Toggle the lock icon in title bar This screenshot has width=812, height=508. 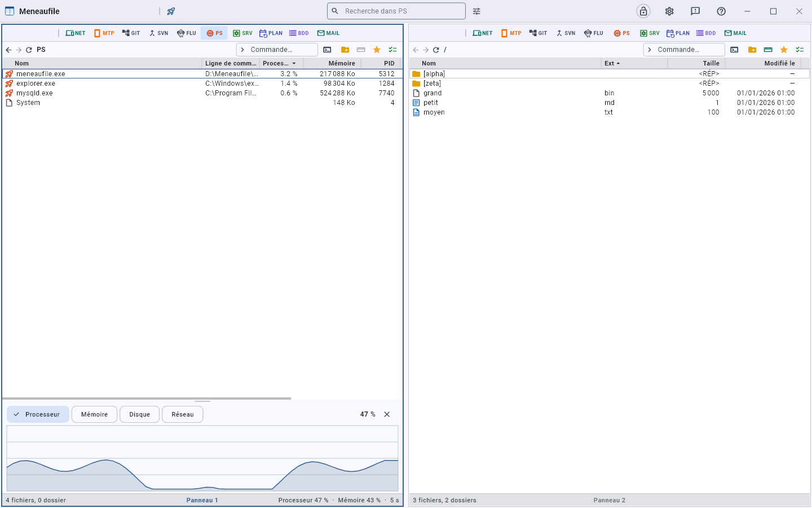pos(643,11)
